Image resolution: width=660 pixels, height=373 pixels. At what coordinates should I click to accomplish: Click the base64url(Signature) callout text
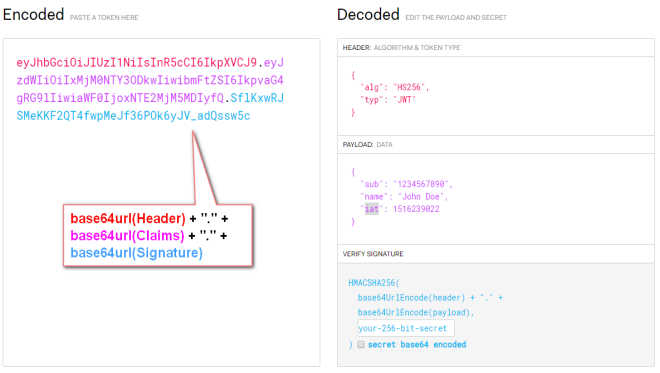[136, 253]
